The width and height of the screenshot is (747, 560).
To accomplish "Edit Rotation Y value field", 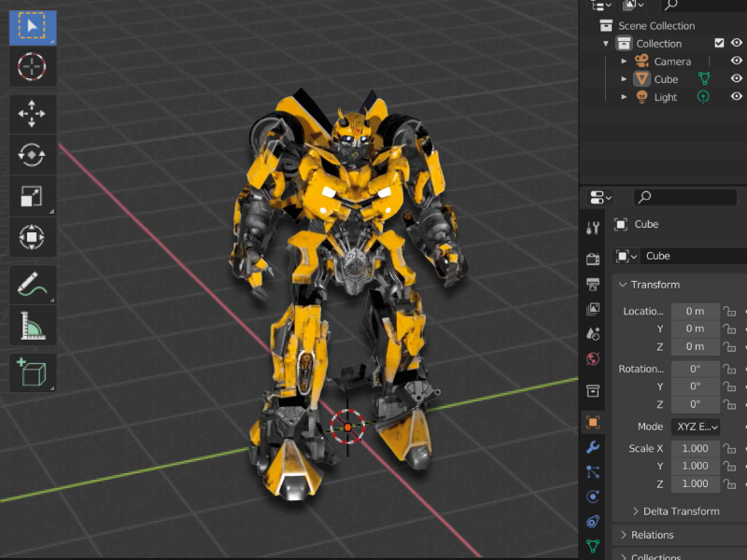I will pyautogui.click(x=695, y=386).
